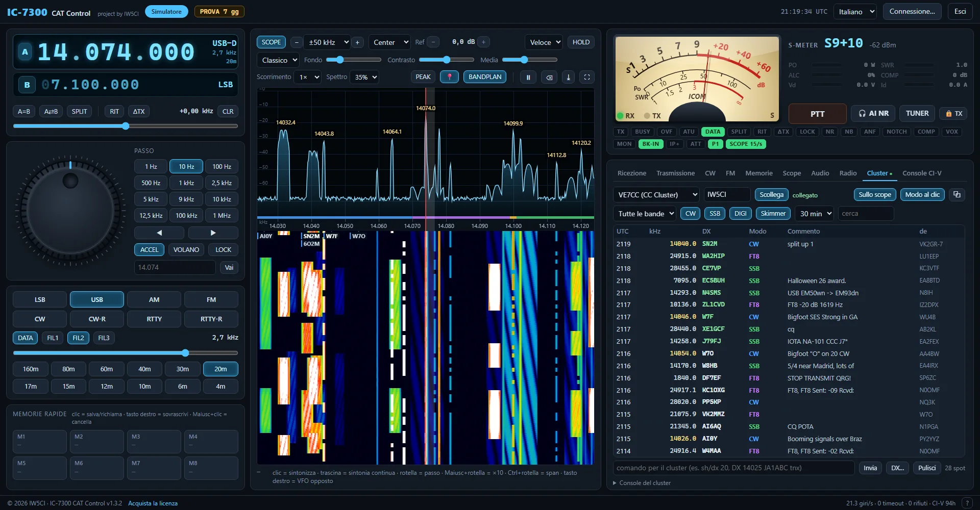Click the AI NR headphone button
Viewport: 980px width, 510px height.
874,113
